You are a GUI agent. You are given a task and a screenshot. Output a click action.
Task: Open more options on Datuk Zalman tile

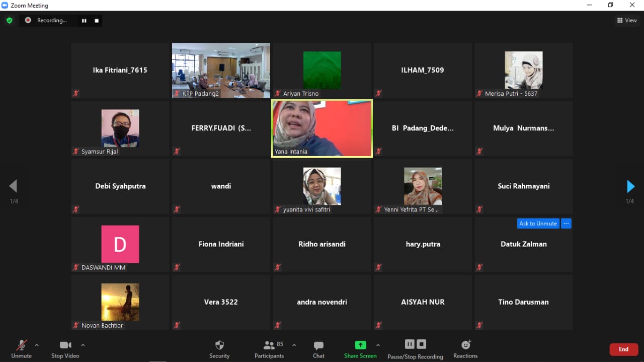566,224
